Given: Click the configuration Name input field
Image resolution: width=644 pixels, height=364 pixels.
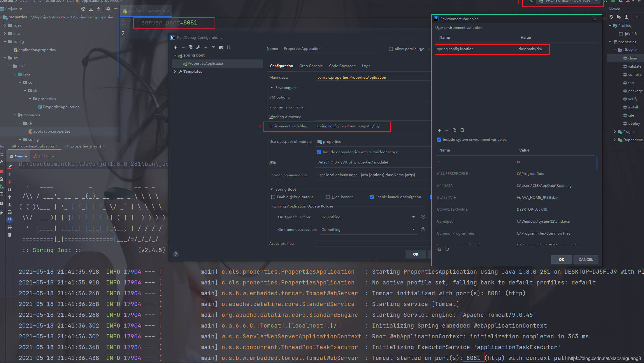Looking at the screenshot, I should coord(330,49).
